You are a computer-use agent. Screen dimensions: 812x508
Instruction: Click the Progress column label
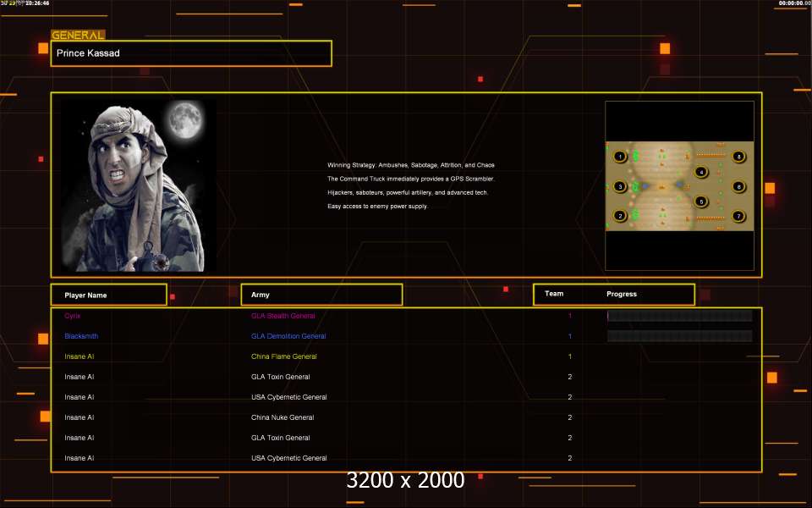click(x=622, y=294)
